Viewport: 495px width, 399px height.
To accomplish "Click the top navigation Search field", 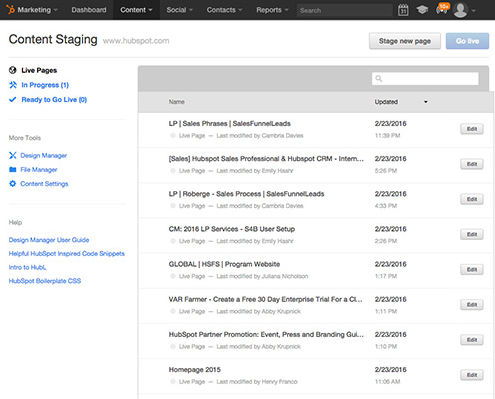I will tap(345, 10).
